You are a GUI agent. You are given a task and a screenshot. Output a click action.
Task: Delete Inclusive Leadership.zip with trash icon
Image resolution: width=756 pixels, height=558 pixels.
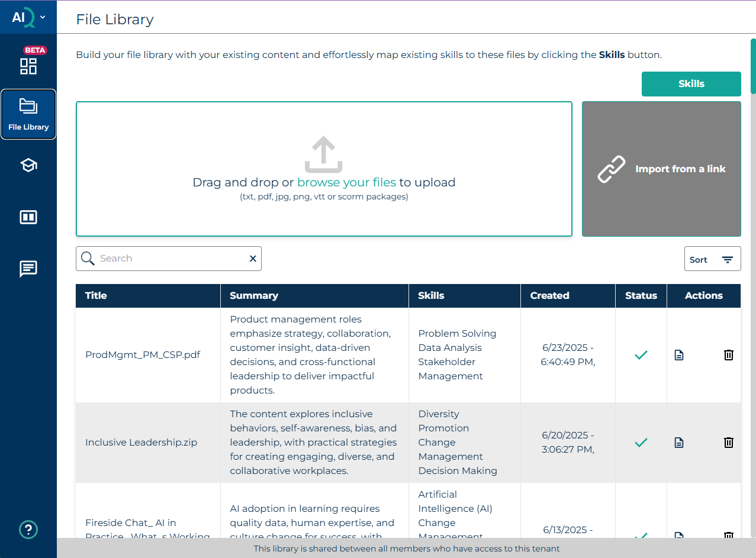729,443
